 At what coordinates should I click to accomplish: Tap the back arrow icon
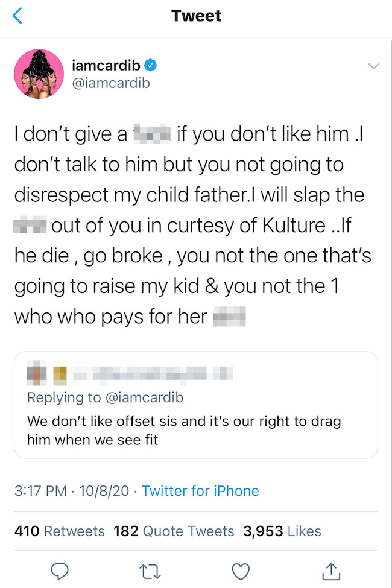point(17,16)
